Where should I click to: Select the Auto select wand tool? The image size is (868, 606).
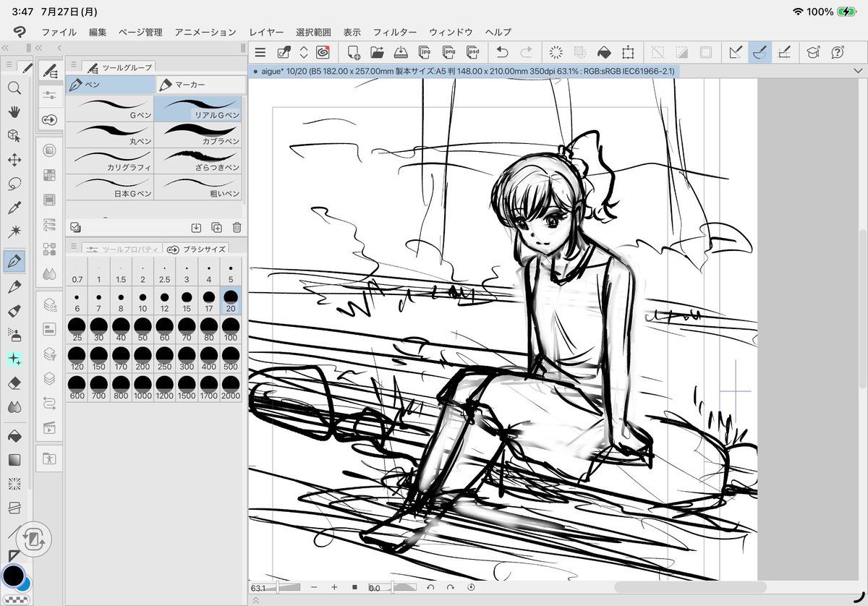click(14, 231)
